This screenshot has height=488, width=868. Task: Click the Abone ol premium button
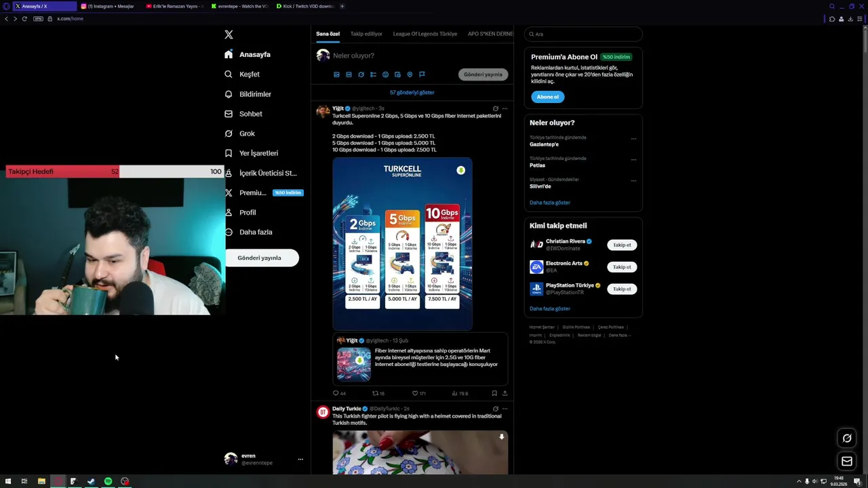(x=547, y=97)
